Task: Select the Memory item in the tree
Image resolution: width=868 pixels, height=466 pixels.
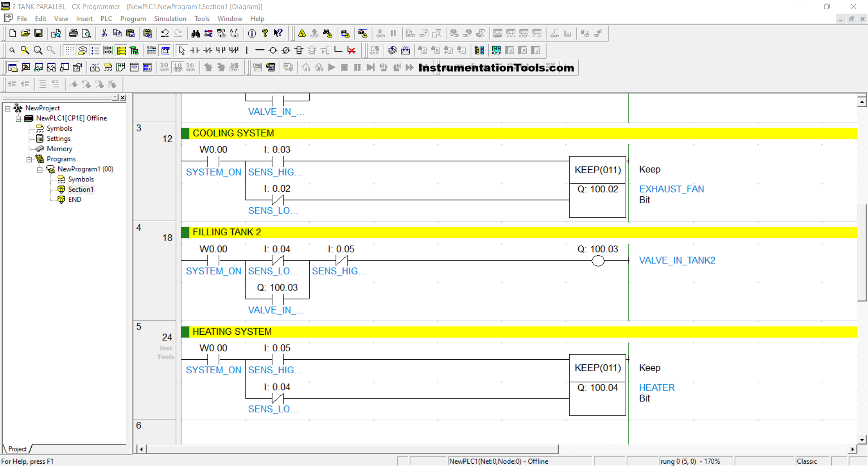Action: 59,149
